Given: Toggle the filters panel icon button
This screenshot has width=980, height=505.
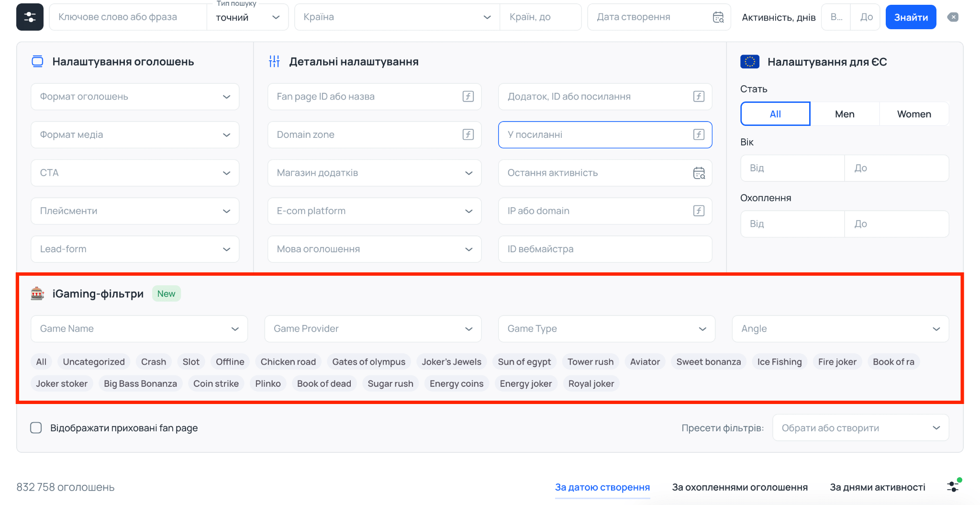Looking at the screenshot, I should pos(30,17).
